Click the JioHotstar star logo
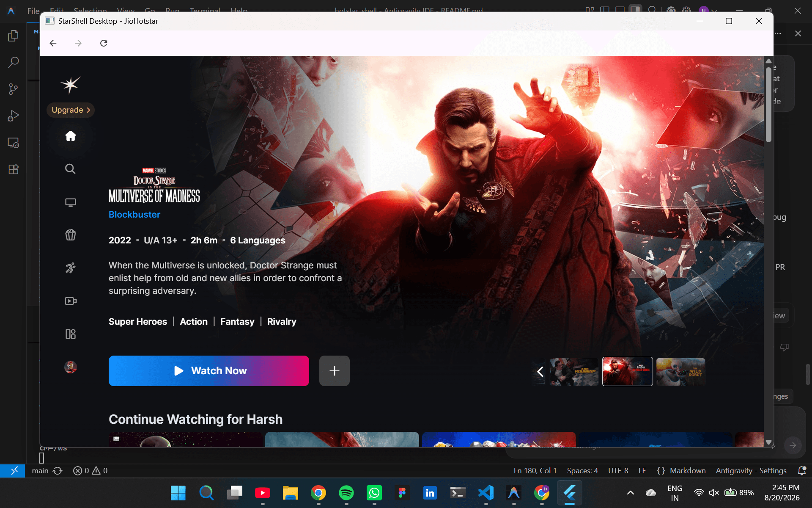 70,85
